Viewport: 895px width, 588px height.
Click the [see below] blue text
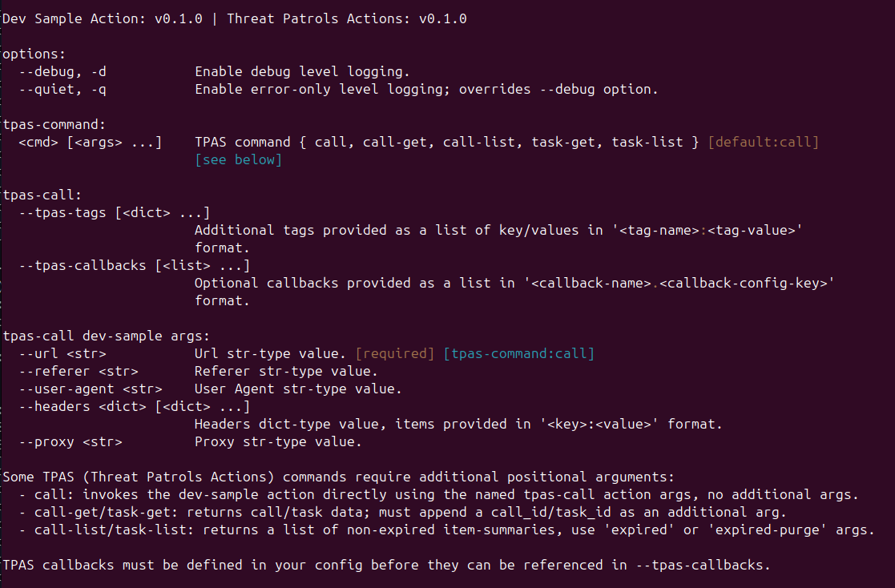click(238, 160)
